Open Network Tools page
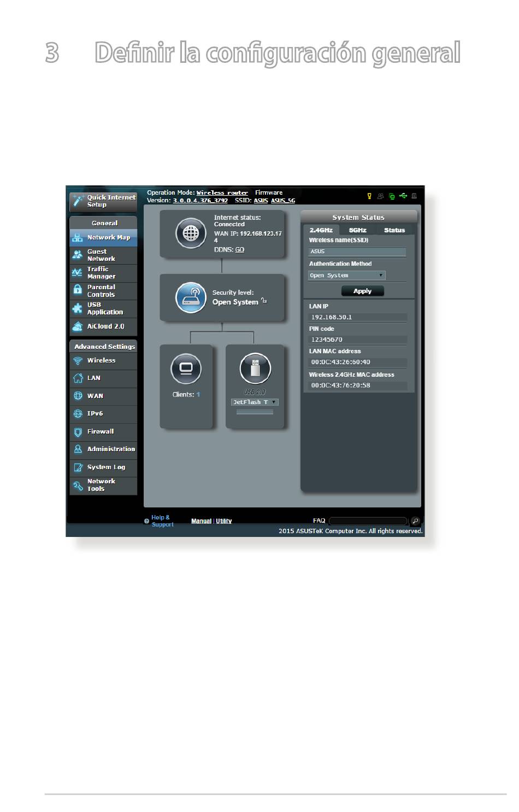This screenshot has width=519, height=812. 103,486
